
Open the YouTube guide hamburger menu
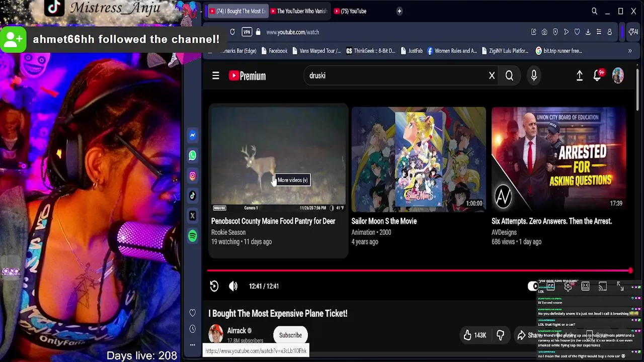point(215,75)
